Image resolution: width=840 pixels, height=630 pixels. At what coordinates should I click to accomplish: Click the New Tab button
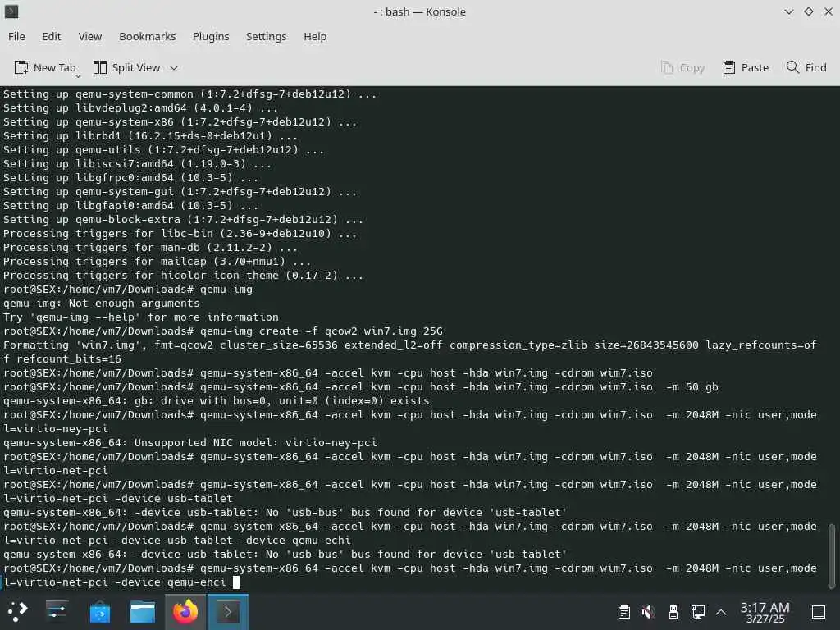pos(45,67)
